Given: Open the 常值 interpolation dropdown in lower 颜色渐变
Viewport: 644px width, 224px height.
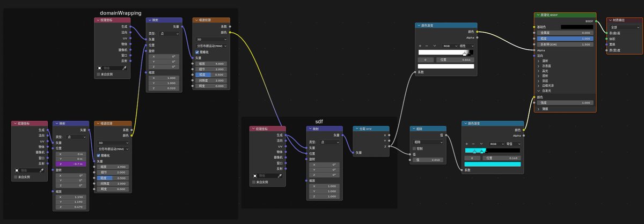Looking at the screenshot, I should pos(512,144).
